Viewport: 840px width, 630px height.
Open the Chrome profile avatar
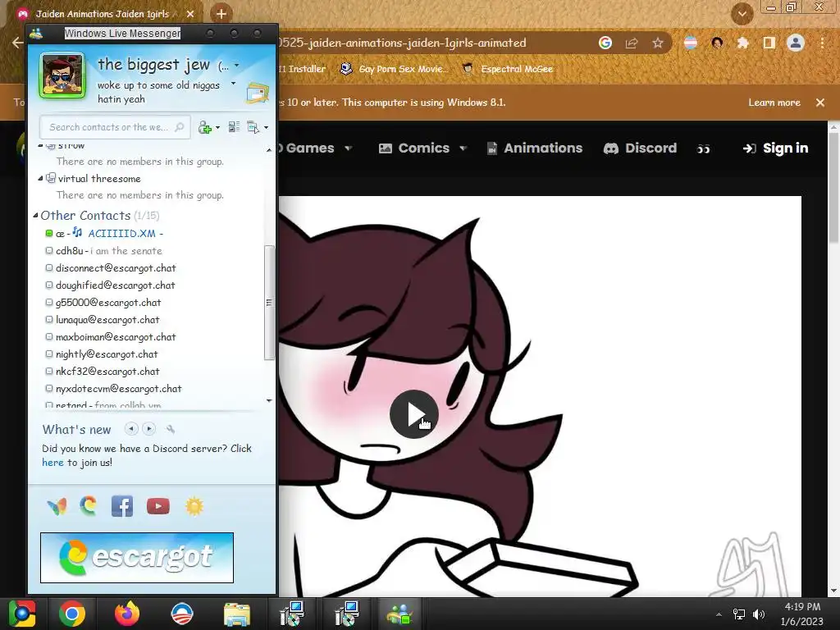(x=796, y=43)
